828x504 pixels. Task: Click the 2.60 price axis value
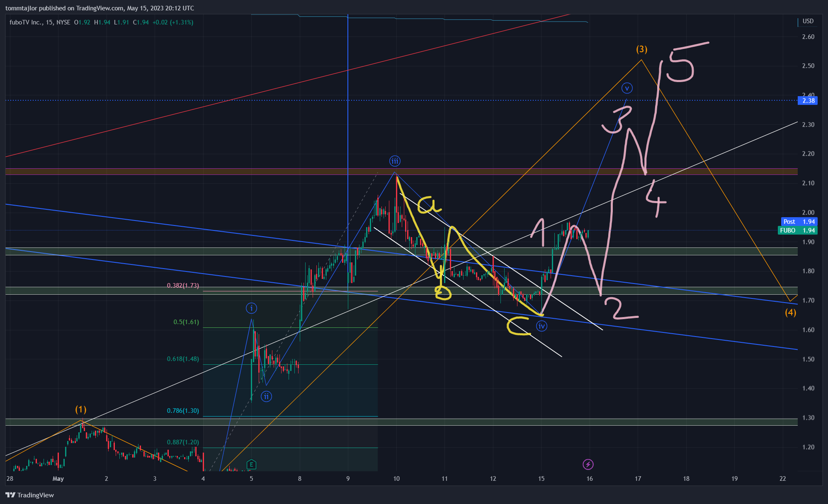(x=808, y=37)
